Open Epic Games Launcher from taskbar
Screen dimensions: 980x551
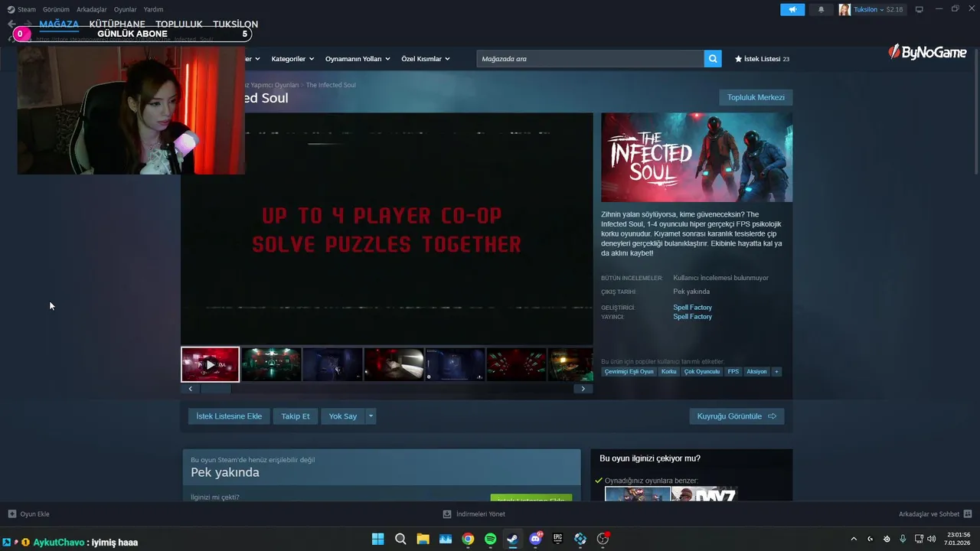558,539
